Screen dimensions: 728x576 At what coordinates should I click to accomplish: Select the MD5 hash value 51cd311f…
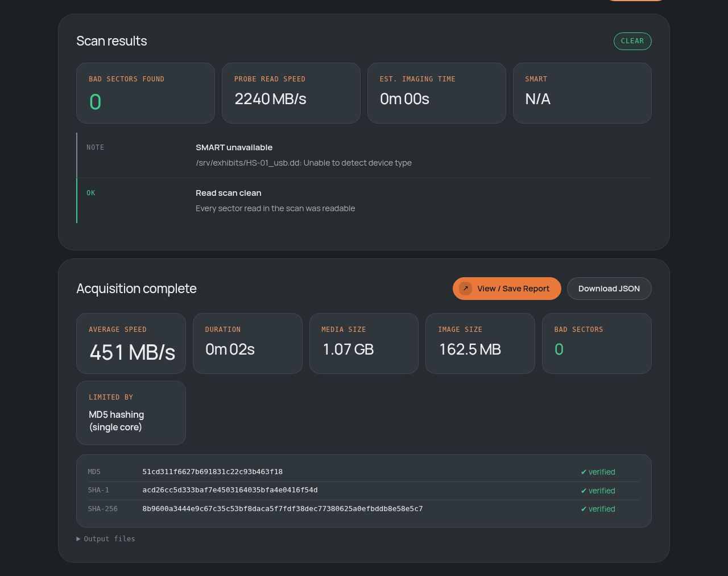213,472
